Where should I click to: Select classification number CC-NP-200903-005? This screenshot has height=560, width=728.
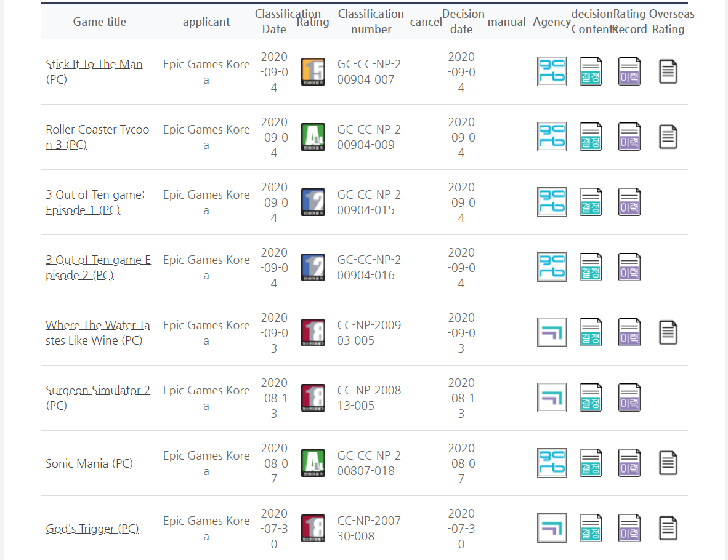point(369,333)
